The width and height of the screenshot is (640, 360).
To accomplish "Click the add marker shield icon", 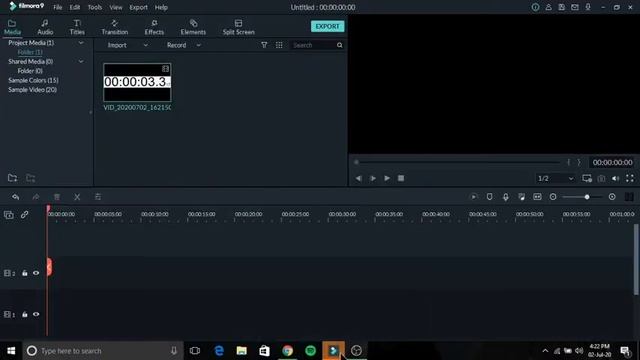I will 489,197.
